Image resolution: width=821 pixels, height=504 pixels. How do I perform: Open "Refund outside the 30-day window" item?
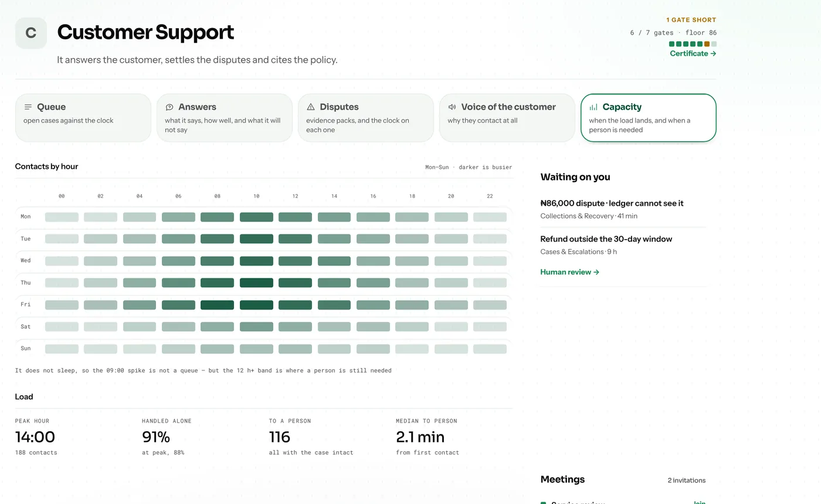tap(623, 245)
